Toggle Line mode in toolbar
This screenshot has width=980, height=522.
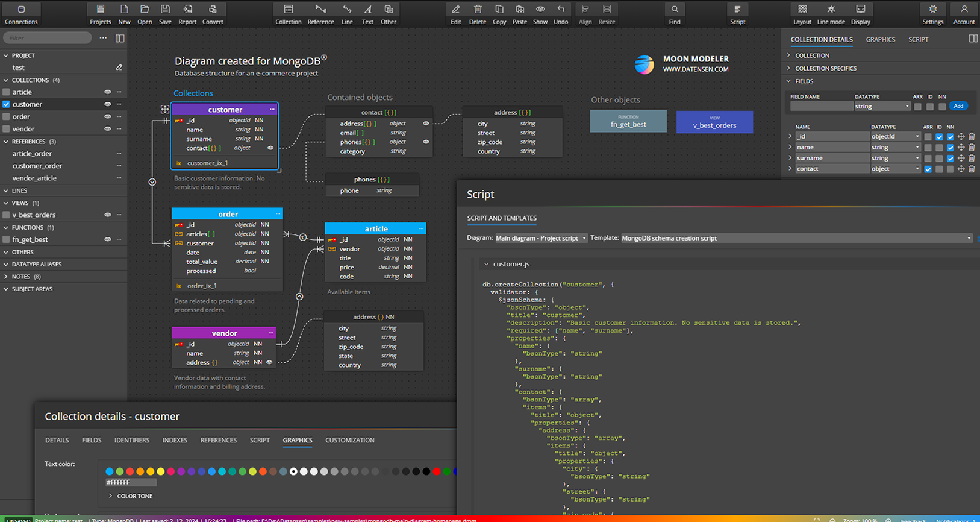(831, 14)
